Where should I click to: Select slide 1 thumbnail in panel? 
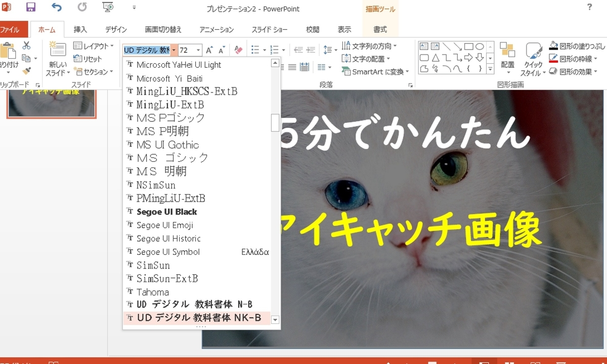(51, 103)
